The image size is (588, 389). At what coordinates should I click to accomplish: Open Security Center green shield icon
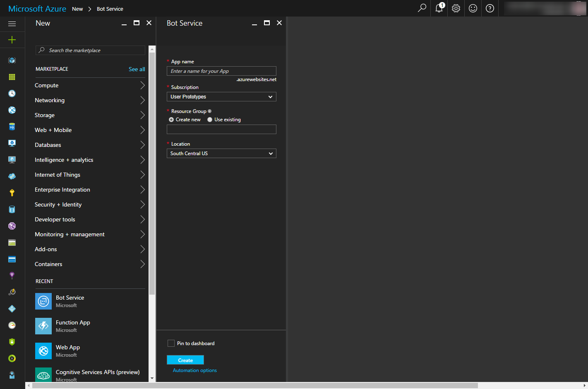[12, 342]
